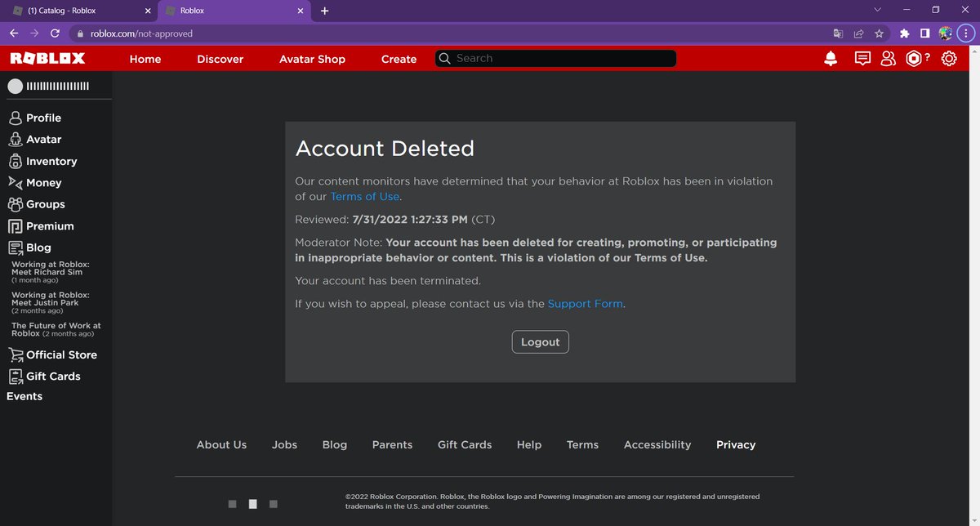Screen dimensions: 980x526
Task: Open the settings gear icon
Action: point(949,59)
